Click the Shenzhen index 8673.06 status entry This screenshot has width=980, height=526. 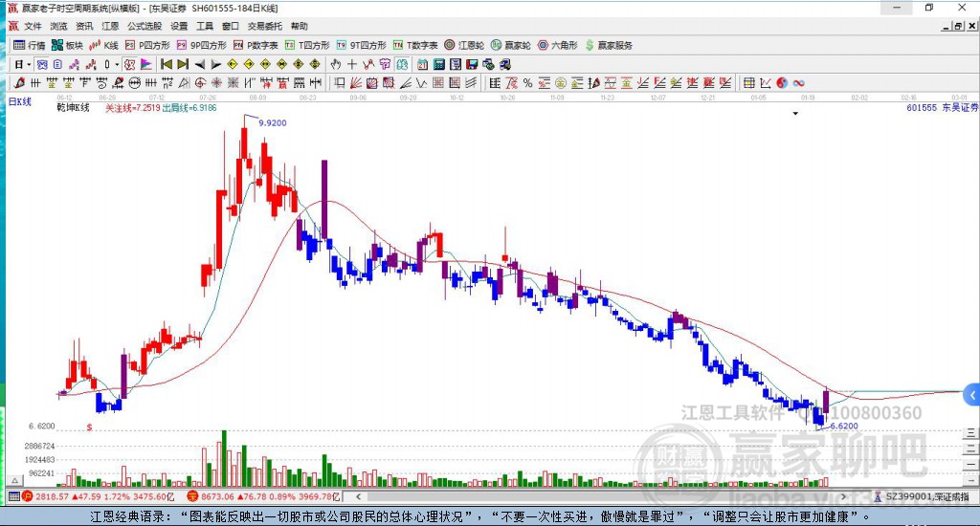pyautogui.click(x=264, y=496)
